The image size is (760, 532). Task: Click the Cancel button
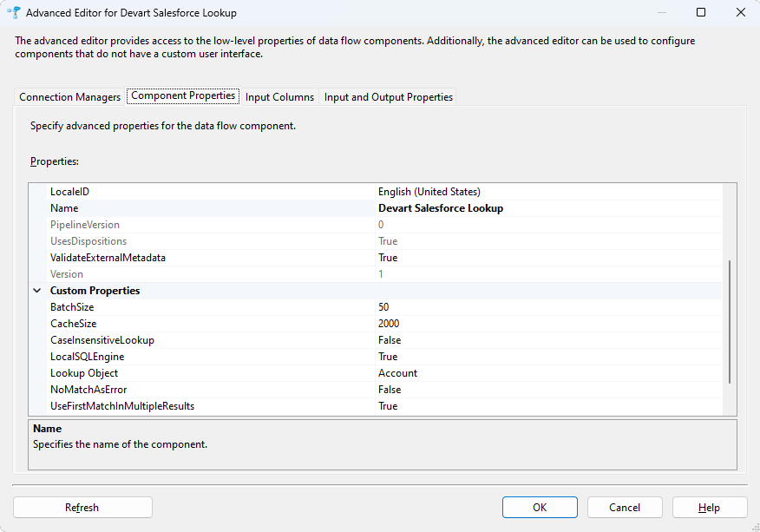click(625, 508)
